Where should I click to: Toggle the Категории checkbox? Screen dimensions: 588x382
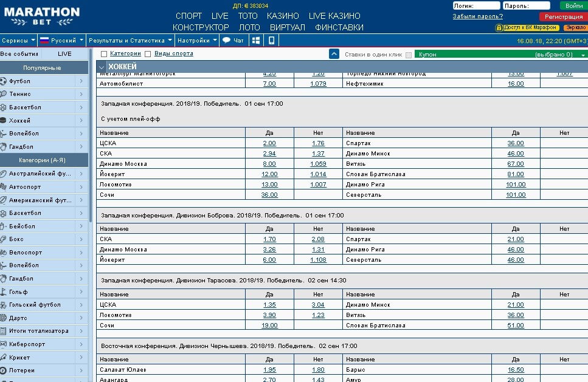pyautogui.click(x=104, y=54)
